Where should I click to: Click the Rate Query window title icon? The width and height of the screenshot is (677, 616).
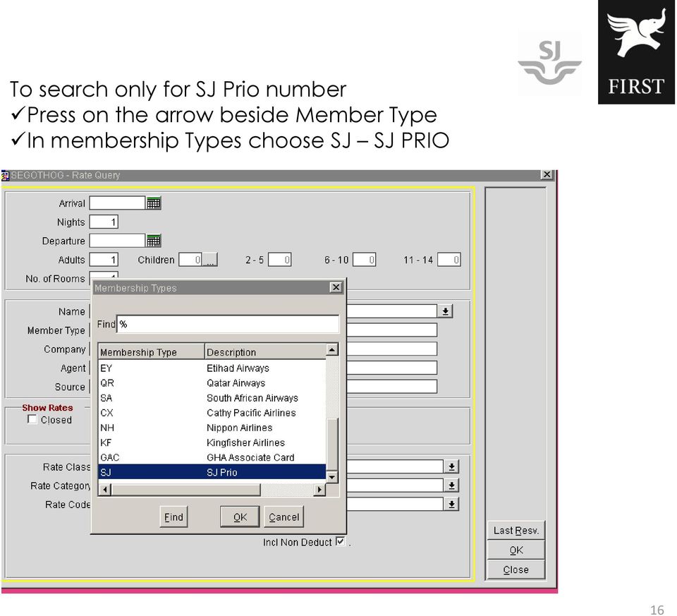click(5, 176)
